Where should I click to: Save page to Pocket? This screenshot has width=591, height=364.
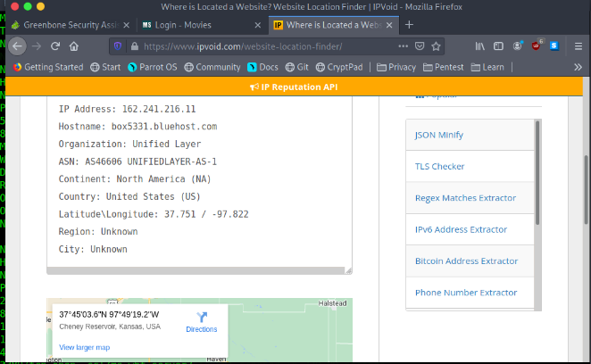pos(417,45)
